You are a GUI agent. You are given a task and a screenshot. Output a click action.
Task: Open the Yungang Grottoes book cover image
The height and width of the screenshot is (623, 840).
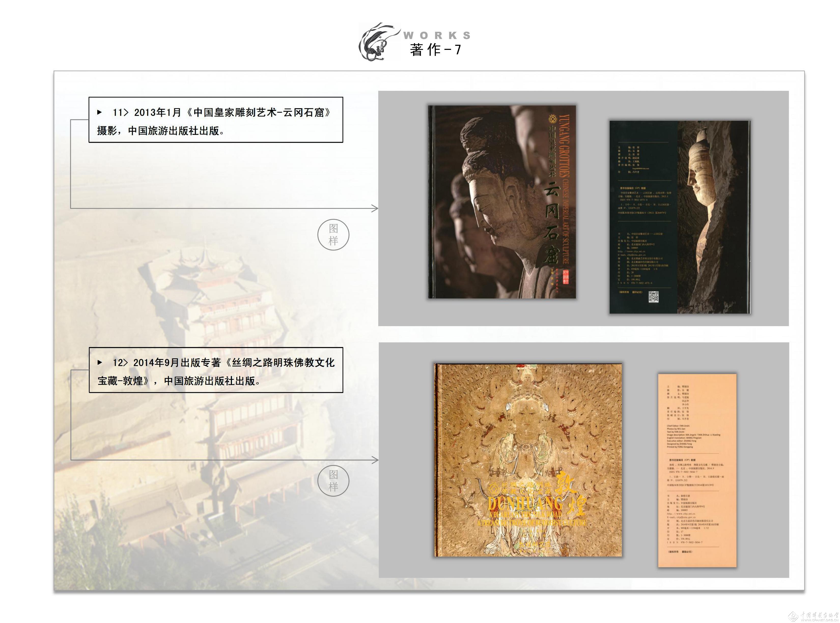[502, 202]
